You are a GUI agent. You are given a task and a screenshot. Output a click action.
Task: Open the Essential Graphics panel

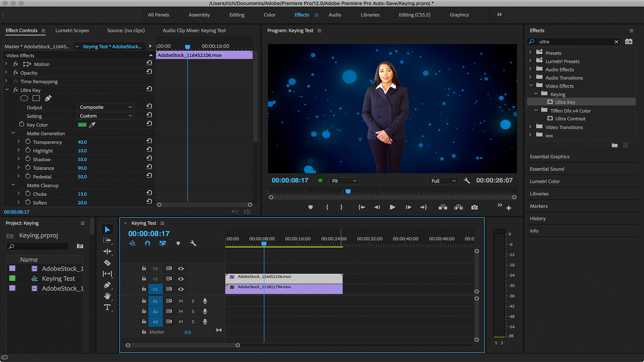tap(549, 157)
